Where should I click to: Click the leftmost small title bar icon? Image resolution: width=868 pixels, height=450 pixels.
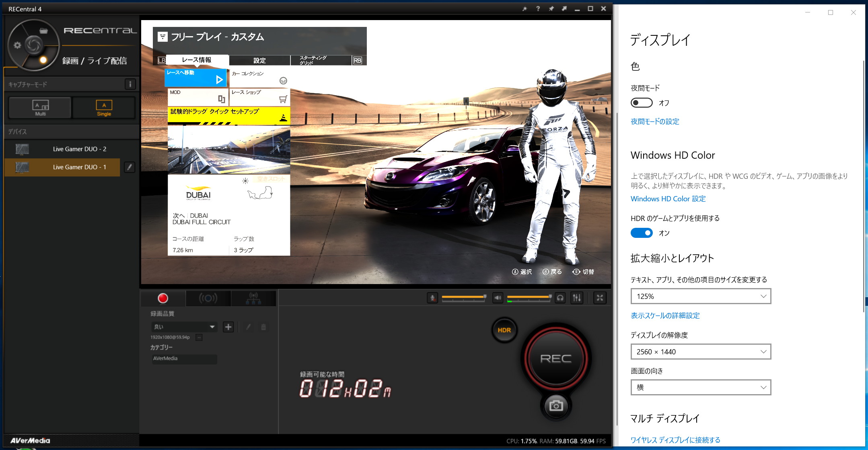(525, 8)
